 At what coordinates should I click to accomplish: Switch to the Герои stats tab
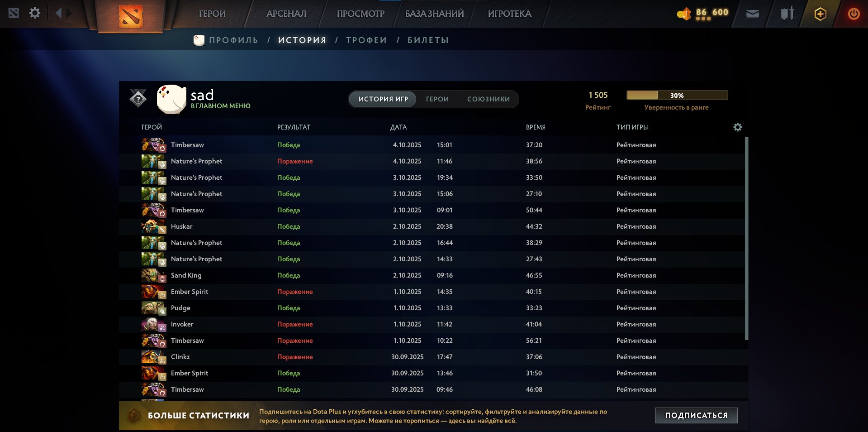pos(437,99)
